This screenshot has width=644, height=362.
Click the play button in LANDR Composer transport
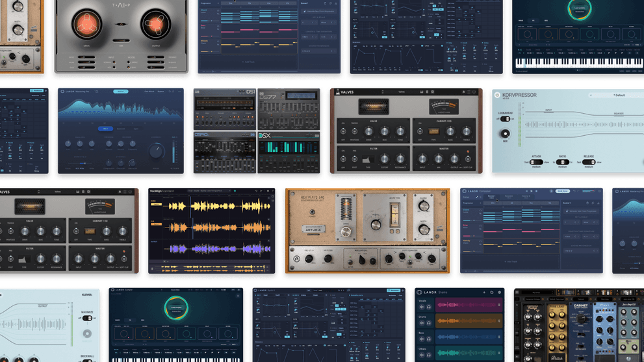pyautogui.click(x=532, y=191)
